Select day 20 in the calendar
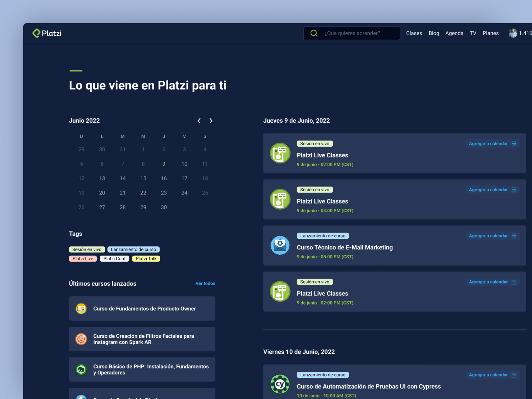 click(102, 193)
